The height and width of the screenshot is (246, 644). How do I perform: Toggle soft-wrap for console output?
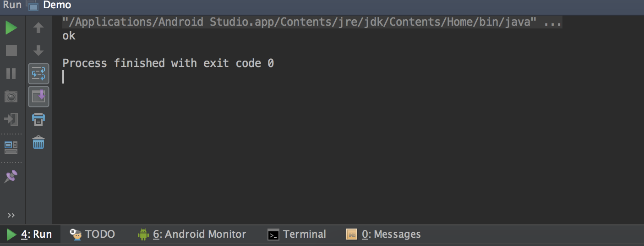click(38, 73)
